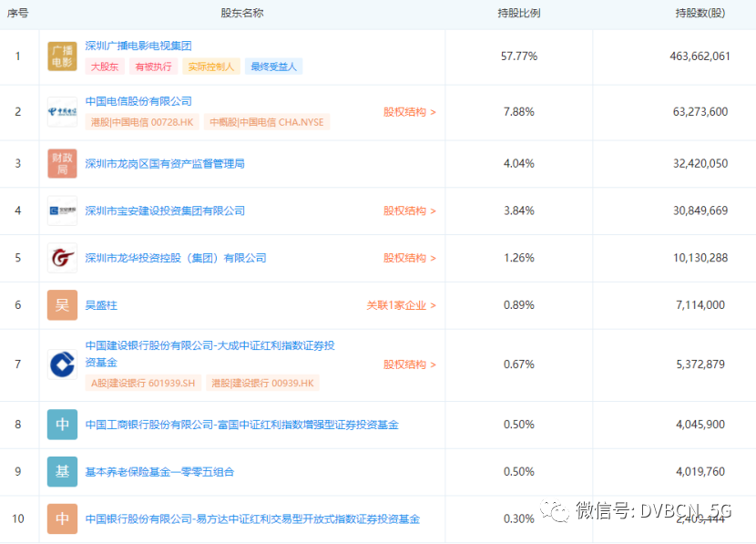Click the 股东名称 column header
Viewport: 756px width, 544px height.
pos(242,13)
